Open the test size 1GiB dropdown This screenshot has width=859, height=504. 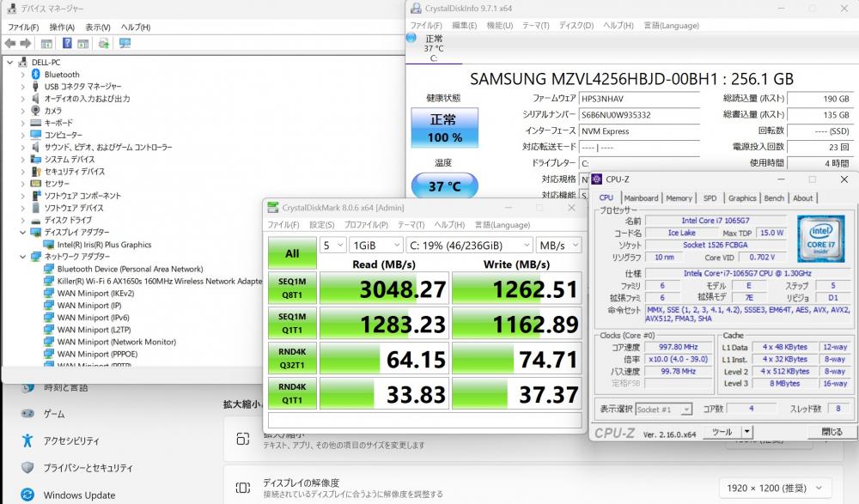tap(375, 245)
